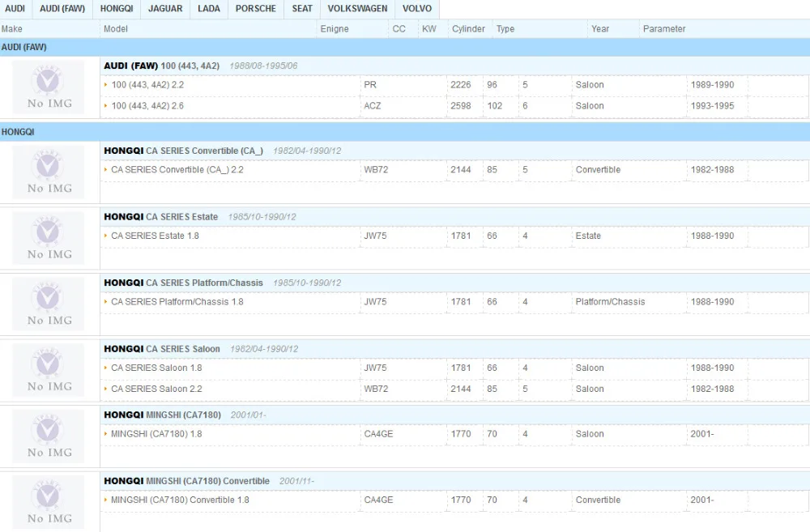The image size is (810, 532).
Task: Select the VOLVO tab
Action: click(417, 9)
